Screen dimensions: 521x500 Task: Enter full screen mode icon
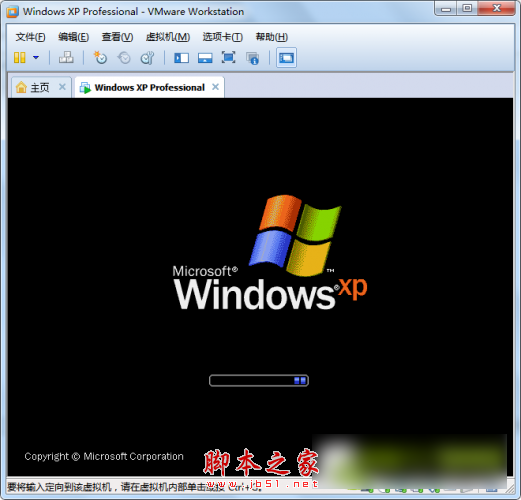tap(228, 58)
